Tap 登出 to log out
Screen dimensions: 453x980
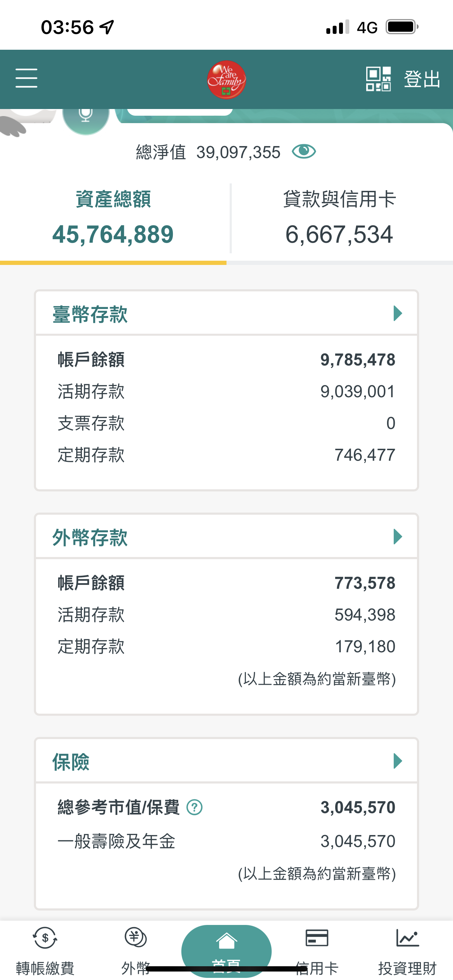tap(422, 79)
